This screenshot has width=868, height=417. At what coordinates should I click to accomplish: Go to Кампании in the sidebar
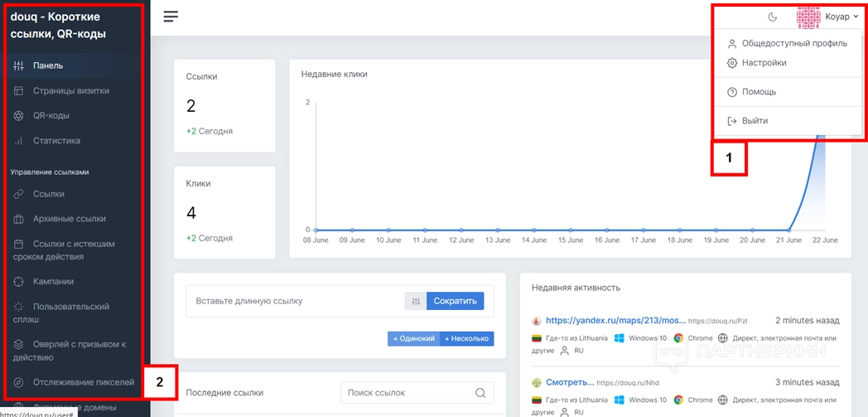53,282
